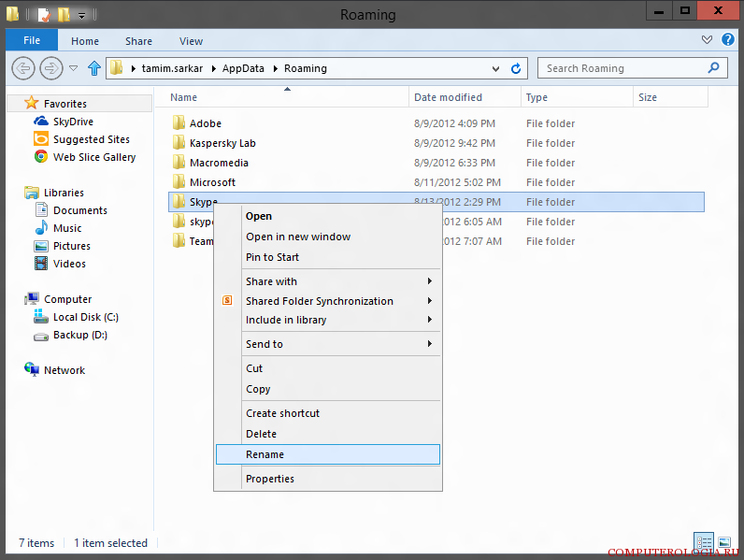Open the Documents library
The height and width of the screenshot is (560, 744).
[x=80, y=210]
